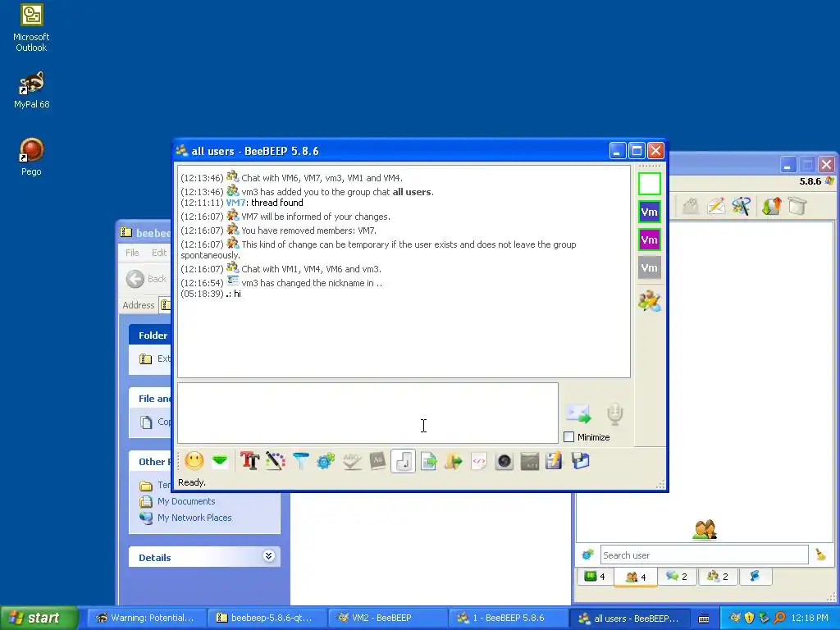Toggle the Aa dictionary word completion icon

pyautogui.click(x=377, y=461)
